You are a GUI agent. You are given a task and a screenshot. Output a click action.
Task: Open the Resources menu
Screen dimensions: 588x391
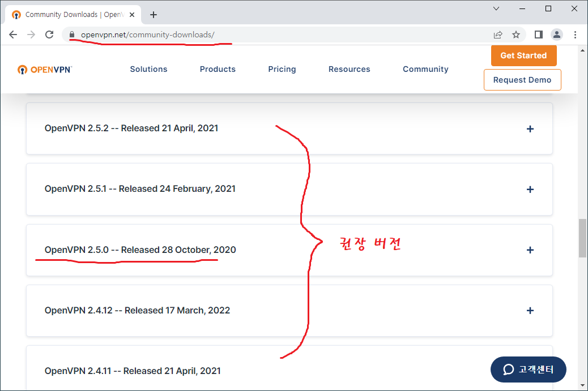point(349,69)
